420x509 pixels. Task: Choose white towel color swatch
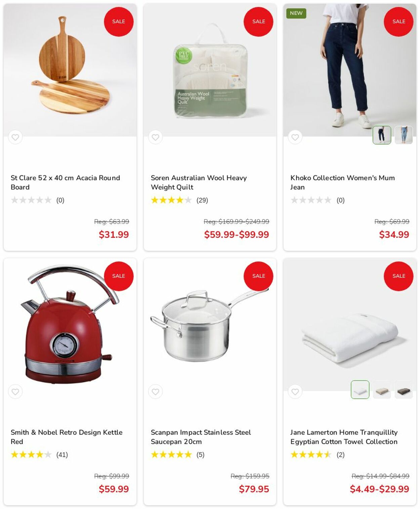click(x=360, y=390)
